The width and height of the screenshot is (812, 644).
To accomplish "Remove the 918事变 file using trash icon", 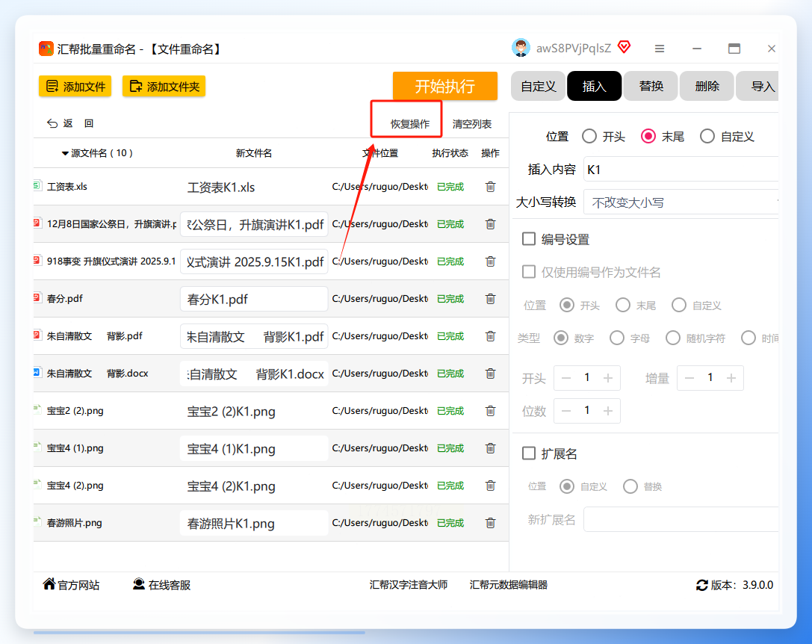I will click(x=490, y=261).
